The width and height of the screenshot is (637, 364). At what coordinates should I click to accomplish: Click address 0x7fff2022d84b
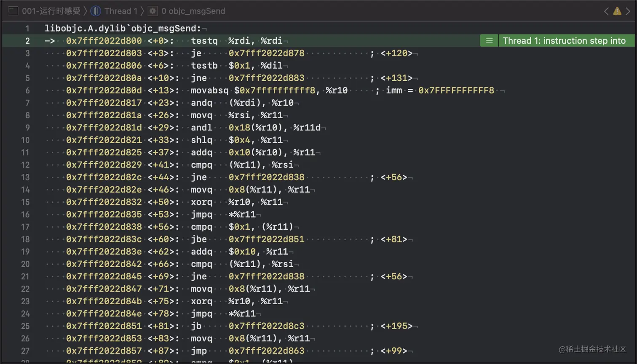coord(104,301)
